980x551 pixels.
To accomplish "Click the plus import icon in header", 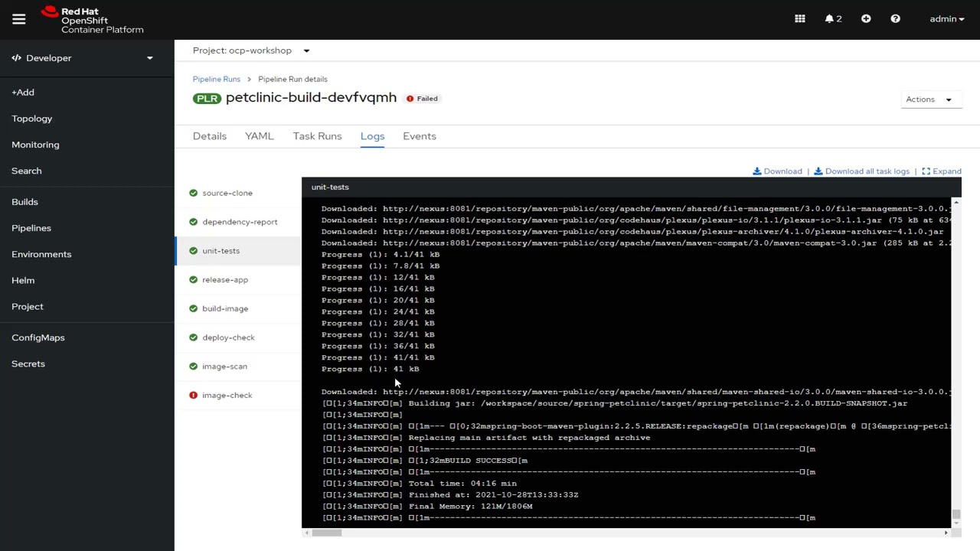I will [866, 19].
